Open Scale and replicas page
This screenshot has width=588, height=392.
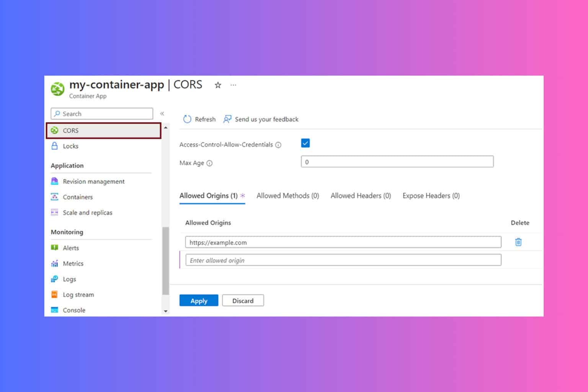tap(88, 213)
